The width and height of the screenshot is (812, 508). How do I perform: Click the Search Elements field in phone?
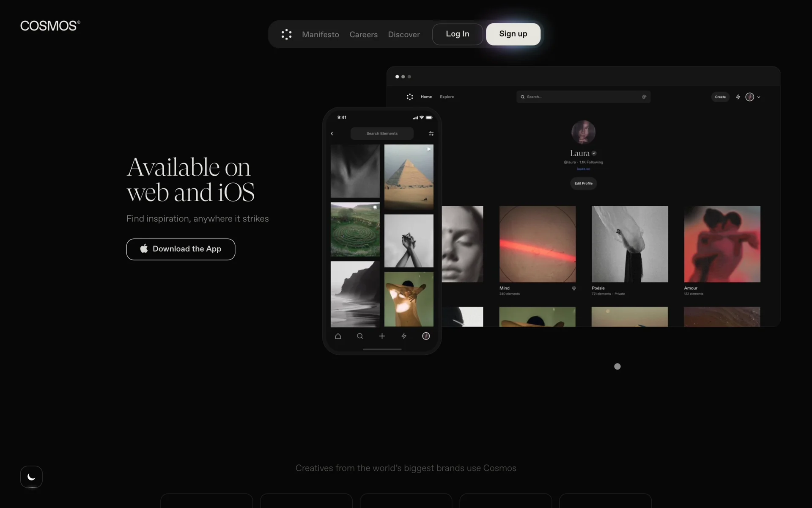point(382,133)
